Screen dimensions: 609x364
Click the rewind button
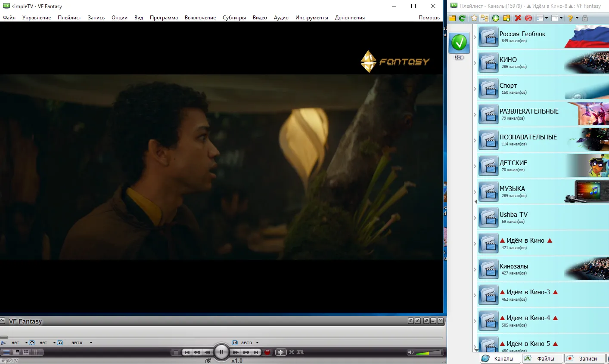(207, 352)
